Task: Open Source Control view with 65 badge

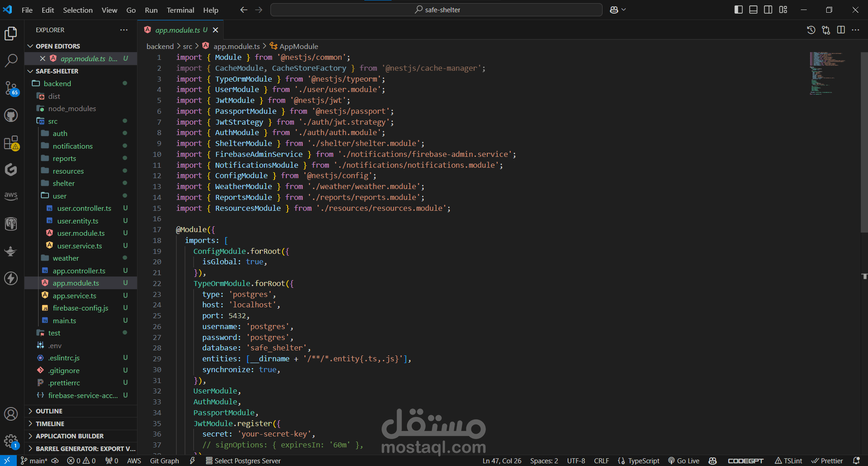Action: click(x=11, y=88)
